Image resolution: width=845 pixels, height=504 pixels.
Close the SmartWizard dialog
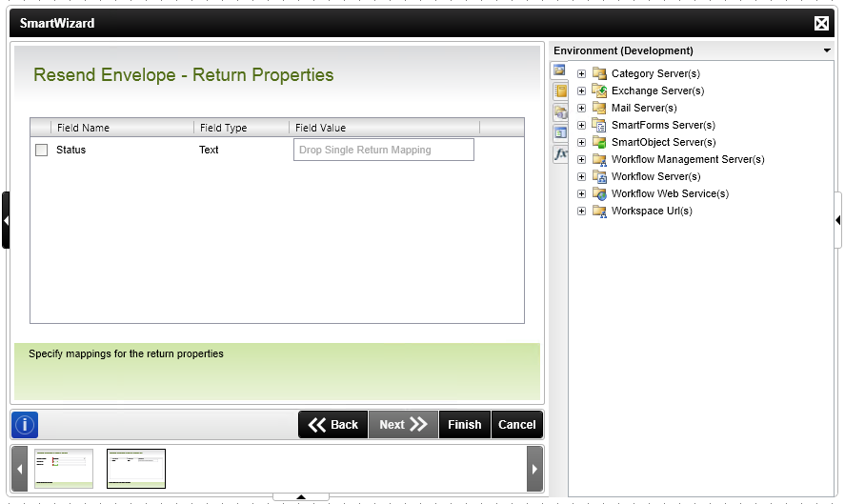click(x=821, y=23)
